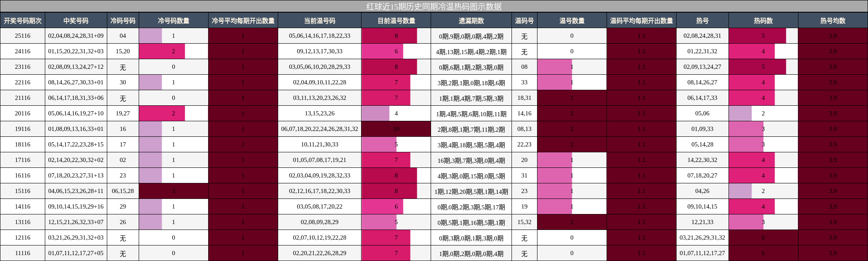Viewport: 868px width, 261px height.
Task: Select the 中奖号码 column header
Action: click(x=76, y=21)
